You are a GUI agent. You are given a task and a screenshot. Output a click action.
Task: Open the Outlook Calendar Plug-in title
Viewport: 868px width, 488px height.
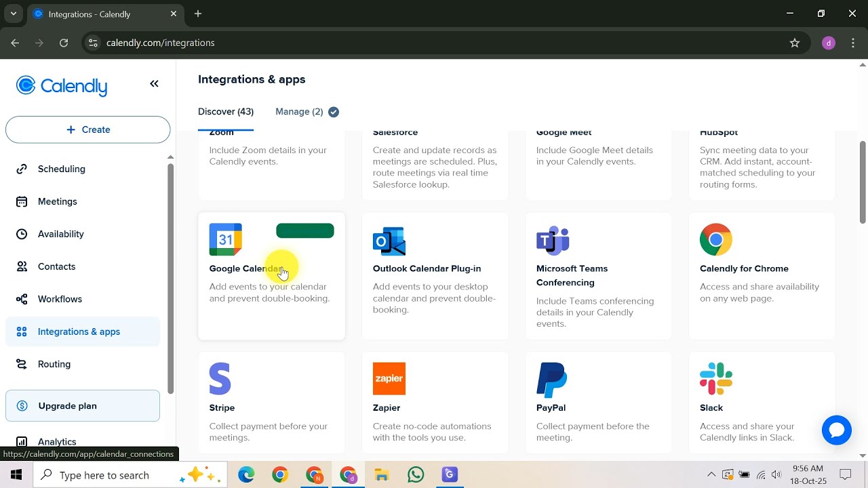[427, 268]
